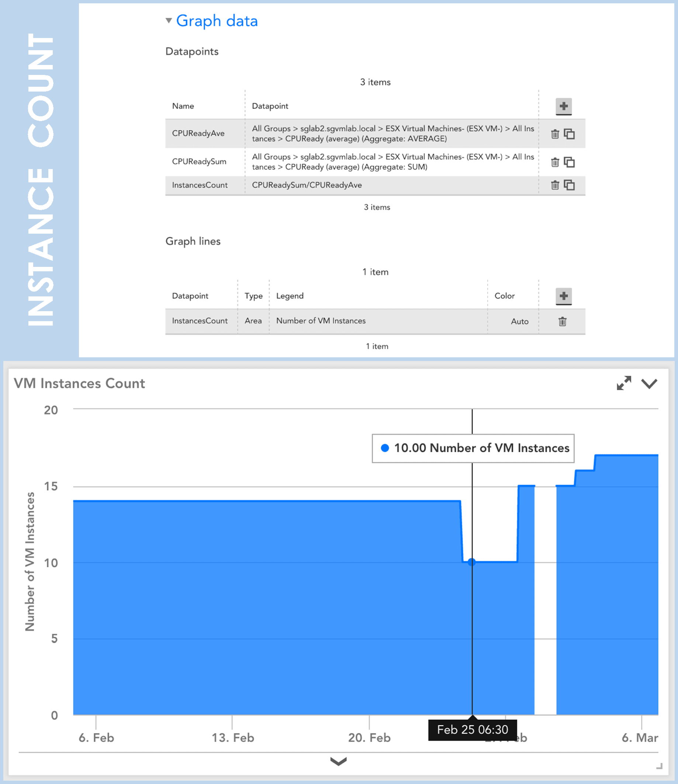Click the Legend column header
The image size is (678, 784).
pos(290,296)
